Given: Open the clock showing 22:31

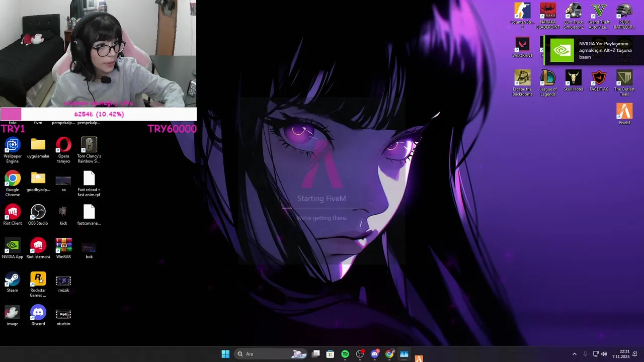Looking at the screenshot, I should coord(620,354).
